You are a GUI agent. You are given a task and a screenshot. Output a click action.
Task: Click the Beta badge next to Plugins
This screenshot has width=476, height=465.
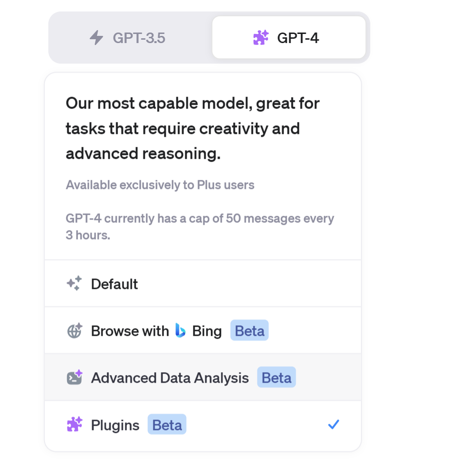[x=166, y=424]
